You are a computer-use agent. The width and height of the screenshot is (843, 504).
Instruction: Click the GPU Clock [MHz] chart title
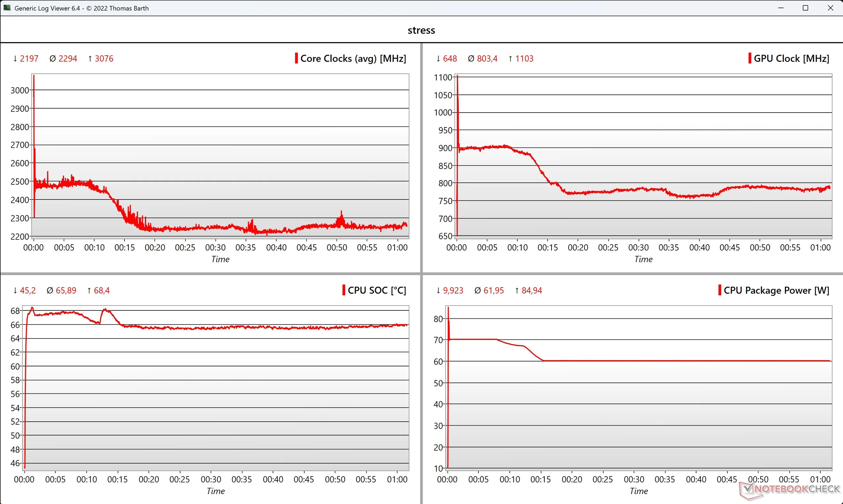coord(791,58)
